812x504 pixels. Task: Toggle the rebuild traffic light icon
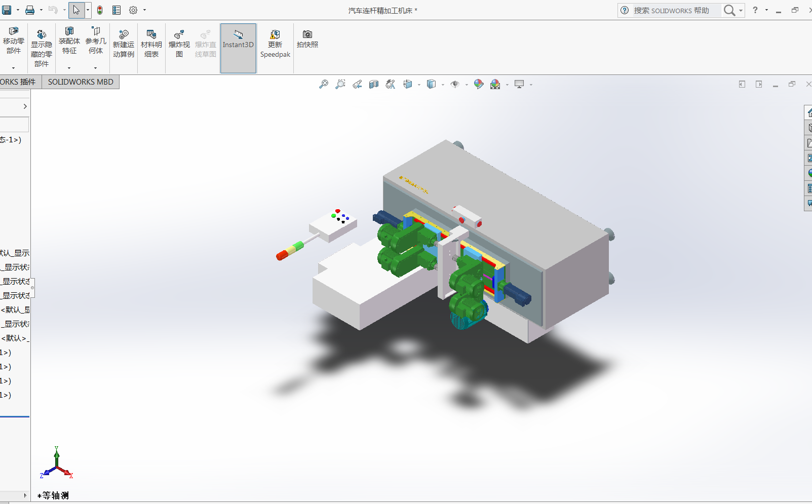coord(100,10)
